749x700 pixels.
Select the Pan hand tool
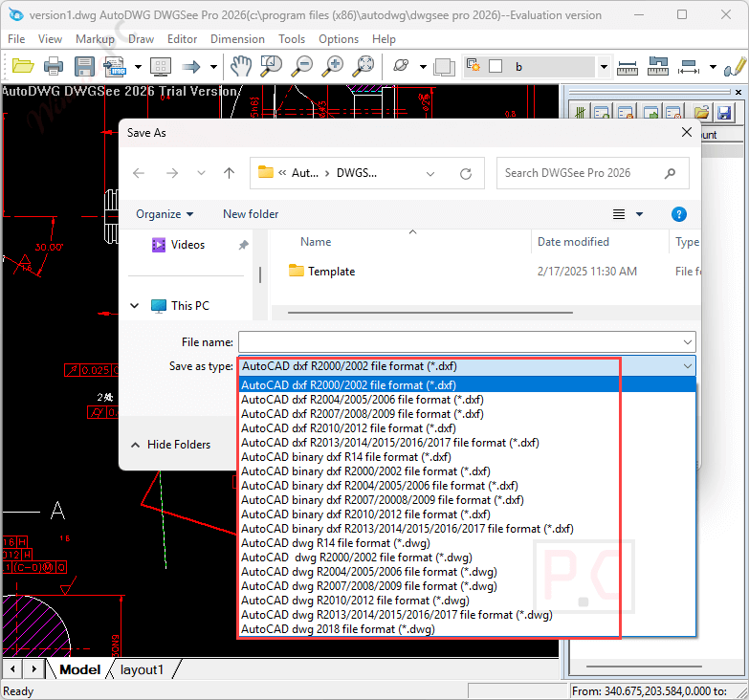coord(240,66)
